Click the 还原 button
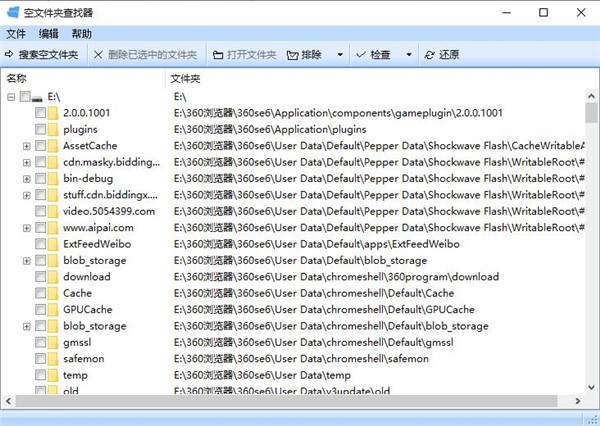 tap(442, 55)
